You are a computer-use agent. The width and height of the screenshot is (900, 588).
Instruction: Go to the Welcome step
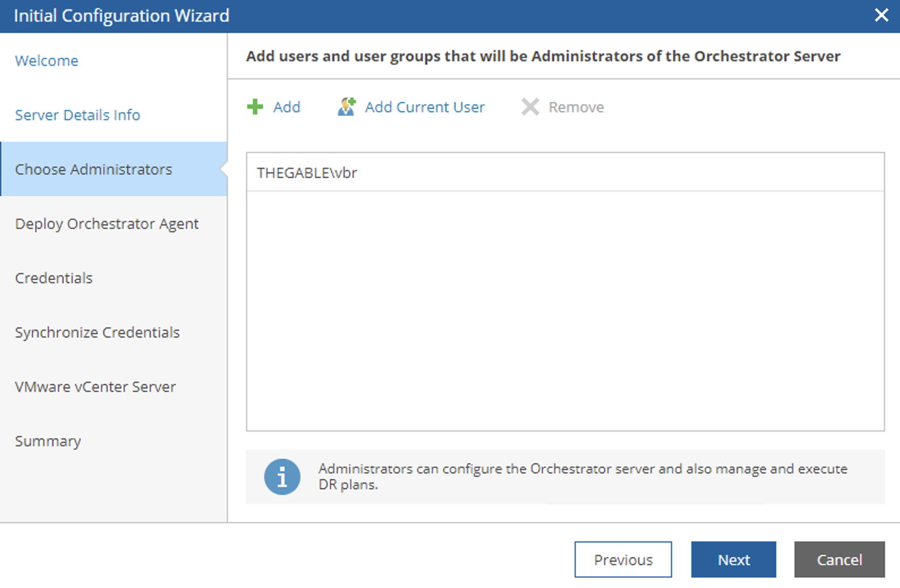(x=46, y=61)
